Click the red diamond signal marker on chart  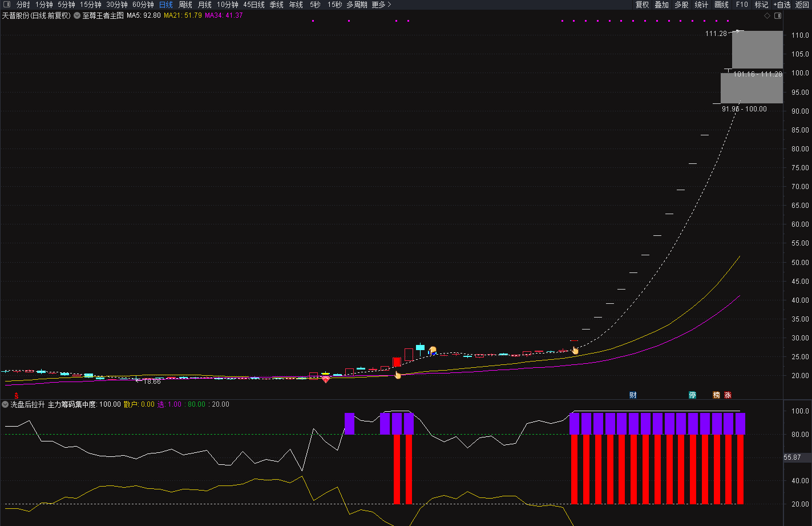pos(326,379)
